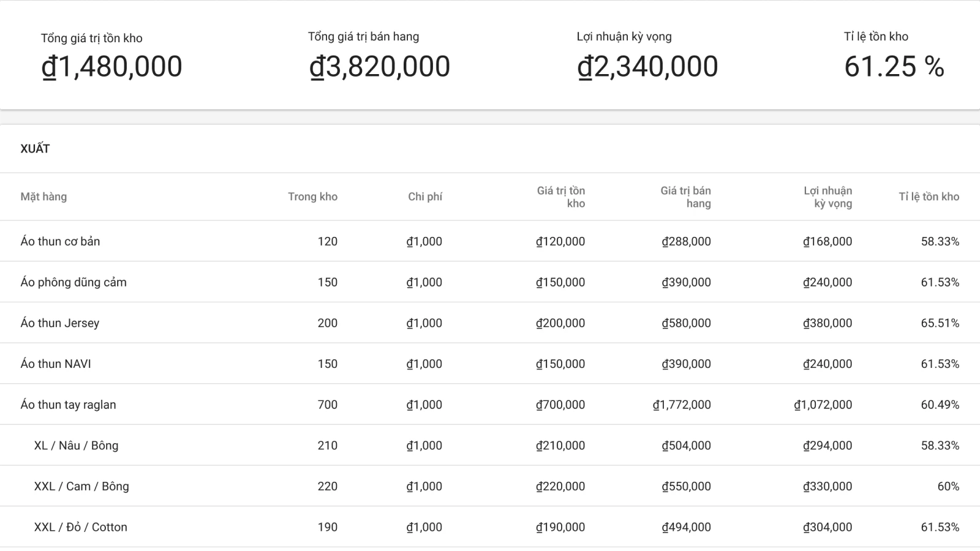Open the Áo thun NAVI item

tap(56, 364)
